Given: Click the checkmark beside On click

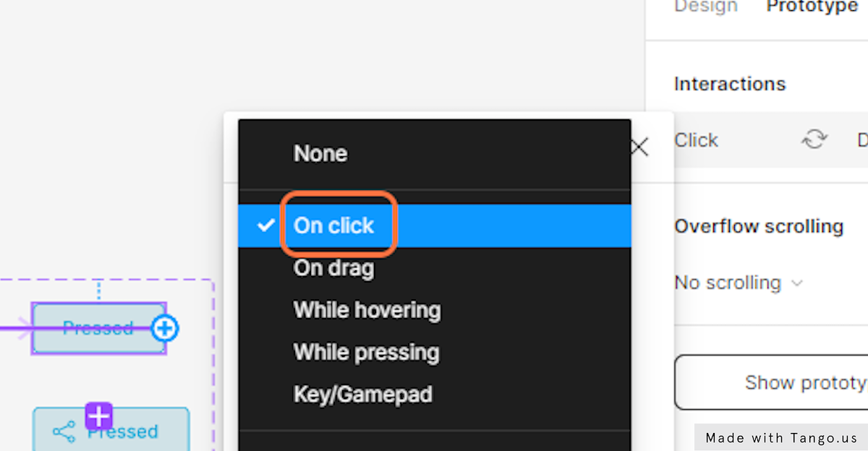Looking at the screenshot, I should click(265, 225).
